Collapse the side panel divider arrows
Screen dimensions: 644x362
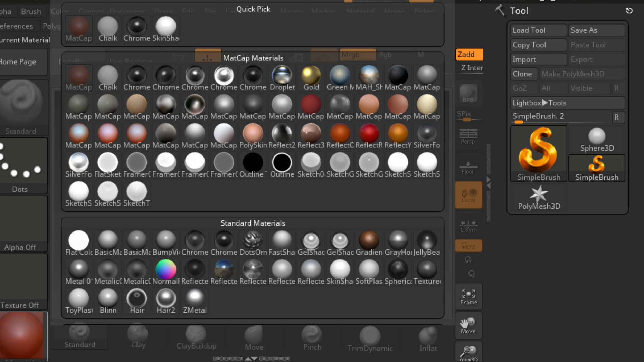coord(489,182)
